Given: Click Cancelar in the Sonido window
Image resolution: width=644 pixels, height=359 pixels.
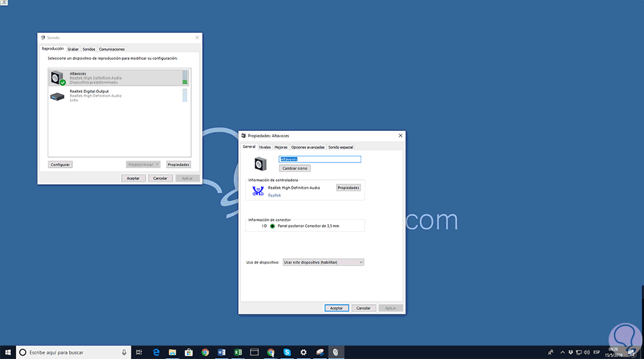Looking at the screenshot, I should click(160, 179).
